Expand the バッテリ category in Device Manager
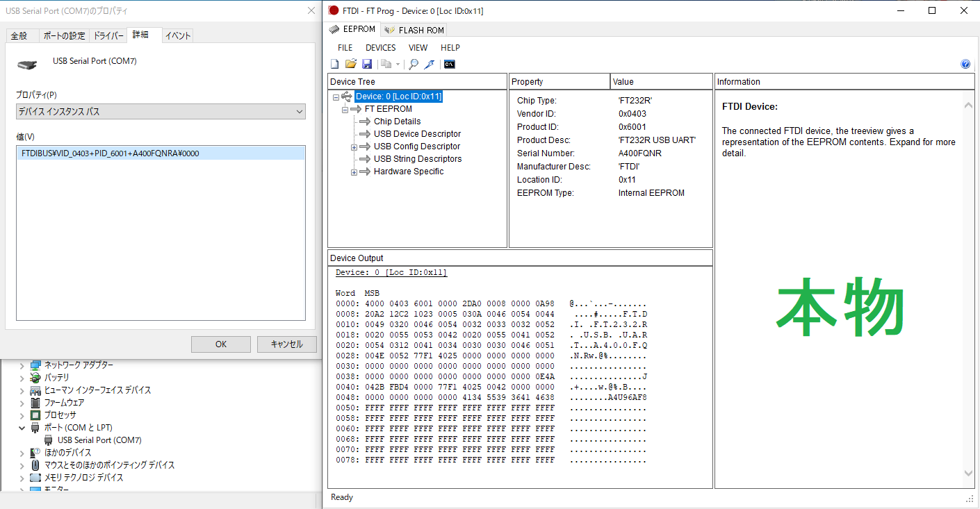Image resolution: width=980 pixels, height=509 pixels. [22, 378]
